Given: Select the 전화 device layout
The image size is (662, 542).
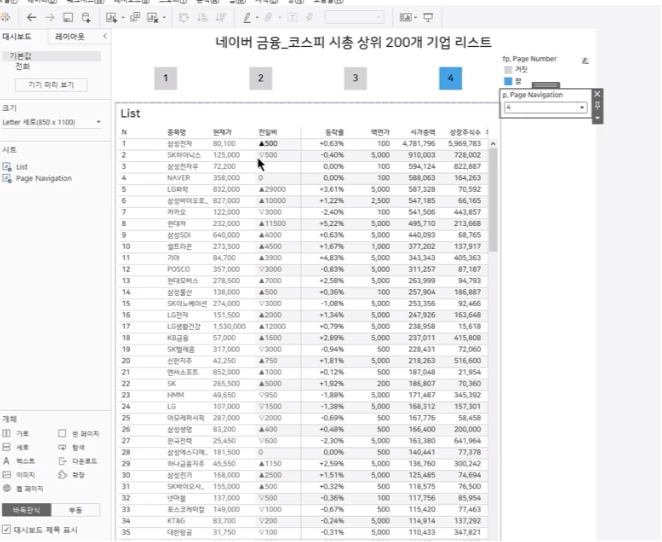Looking at the screenshot, I should click(x=22, y=66).
